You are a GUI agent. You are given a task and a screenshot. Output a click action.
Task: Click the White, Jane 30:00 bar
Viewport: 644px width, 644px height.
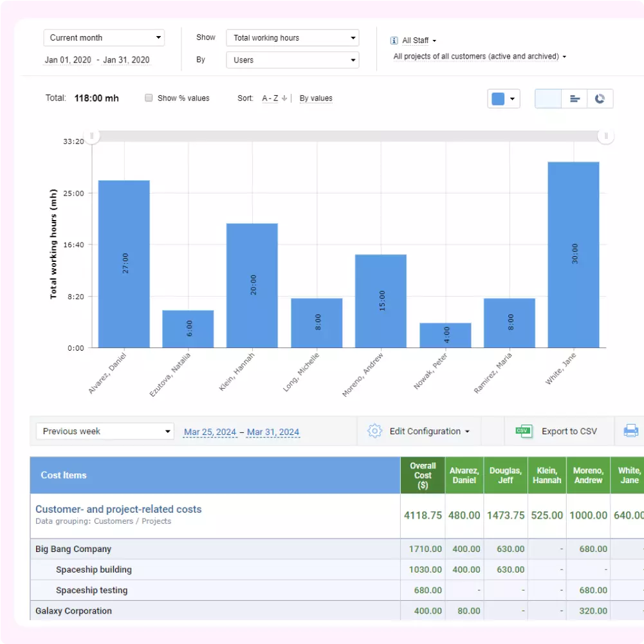coord(573,255)
